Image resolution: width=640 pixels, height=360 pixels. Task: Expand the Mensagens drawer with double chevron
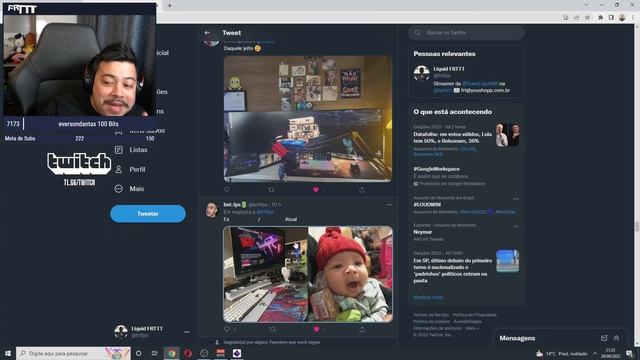click(x=616, y=338)
